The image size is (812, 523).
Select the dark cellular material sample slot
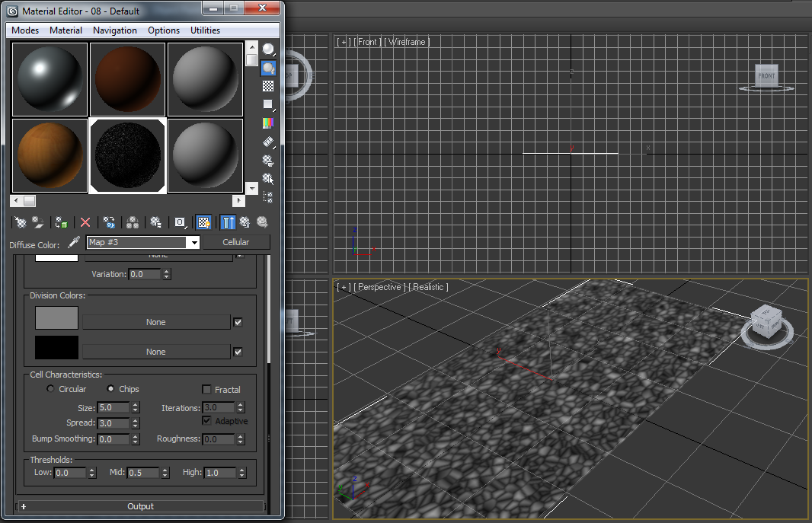(126, 155)
